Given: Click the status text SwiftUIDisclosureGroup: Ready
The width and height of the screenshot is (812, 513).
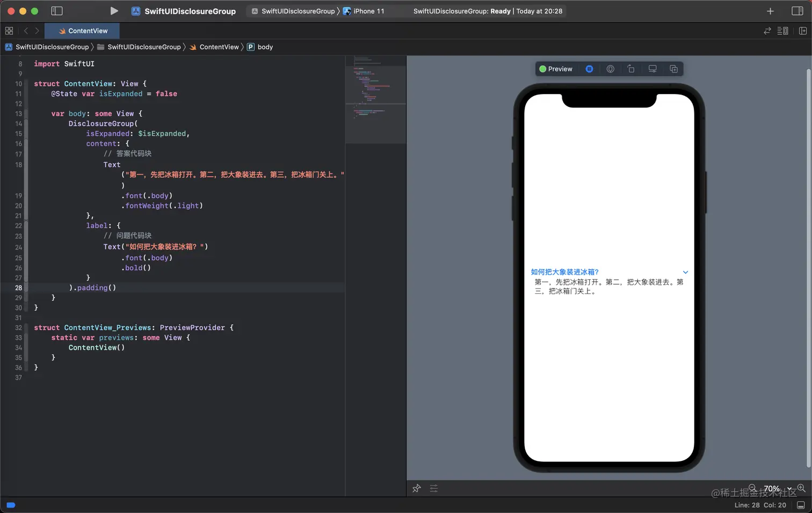Looking at the screenshot, I should [462, 11].
